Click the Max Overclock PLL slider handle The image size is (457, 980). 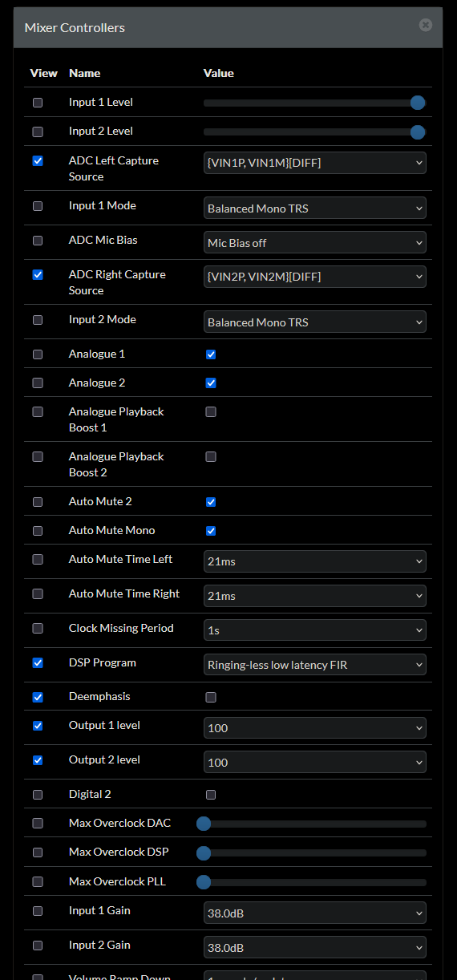tap(204, 882)
